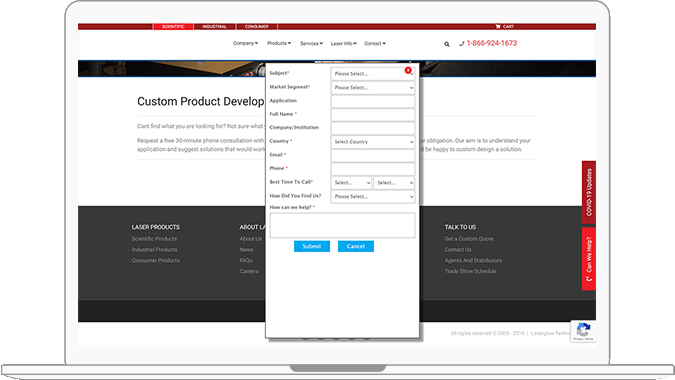This screenshot has height=380, width=675.
Task: Expand the Market Segment dropdown
Action: click(x=373, y=88)
